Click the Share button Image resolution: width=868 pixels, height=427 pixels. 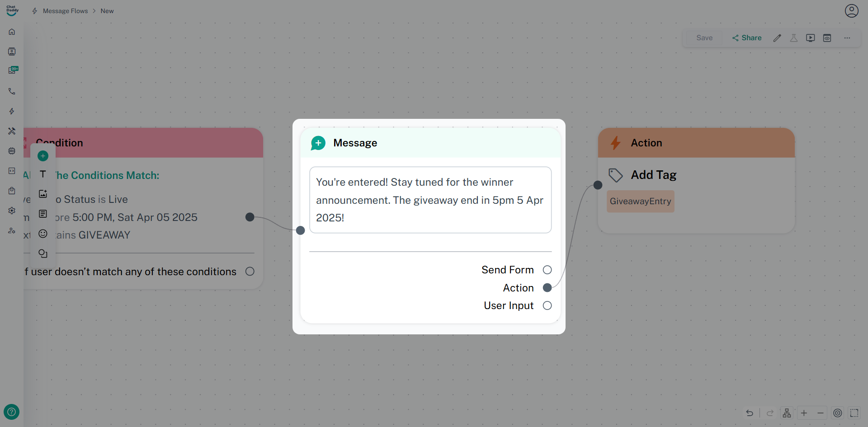(747, 38)
